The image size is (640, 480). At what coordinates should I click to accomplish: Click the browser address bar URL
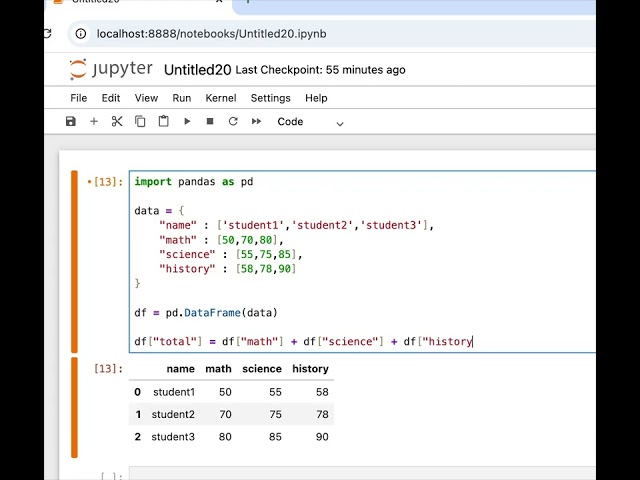(x=211, y=34)
